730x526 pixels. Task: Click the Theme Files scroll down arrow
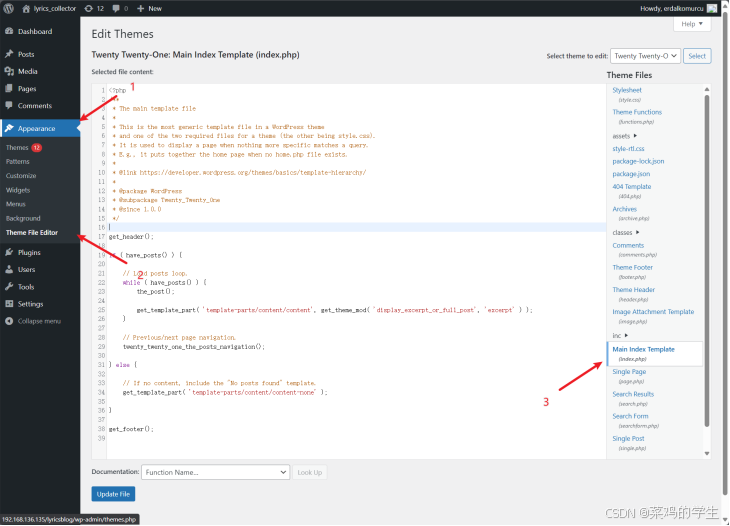click(x=707, y=454)
